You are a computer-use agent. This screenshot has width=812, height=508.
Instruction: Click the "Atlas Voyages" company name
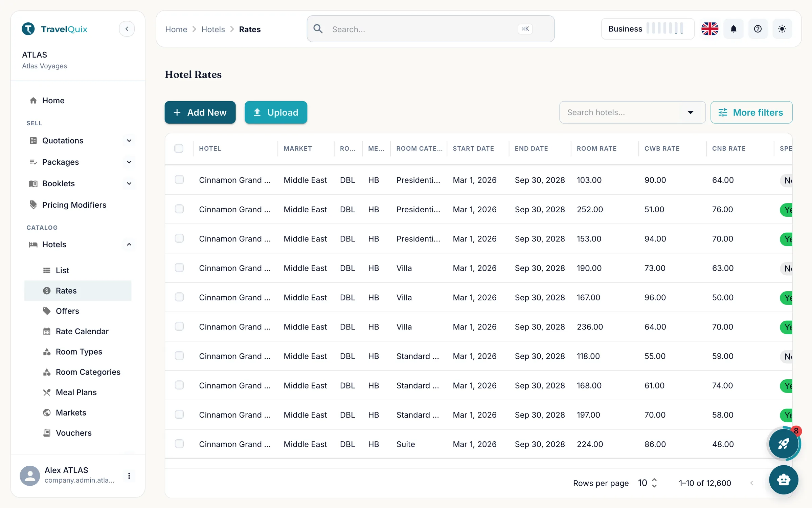click(x=44, y=66)
